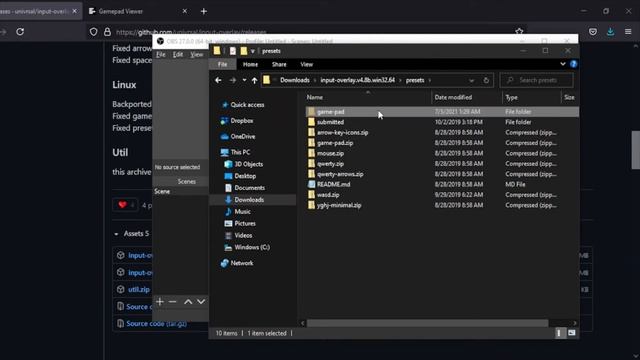Click input-overlay.v4.8b.win32.64 breadcrumb
The height and width of the screenshot is (360, 640).
pyautogui.click(x=358, y=80)
